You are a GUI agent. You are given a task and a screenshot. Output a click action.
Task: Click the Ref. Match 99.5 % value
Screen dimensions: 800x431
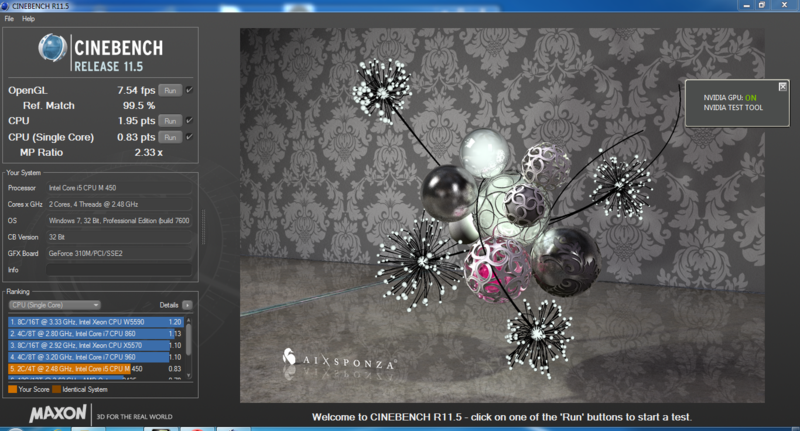click(139, 106)
